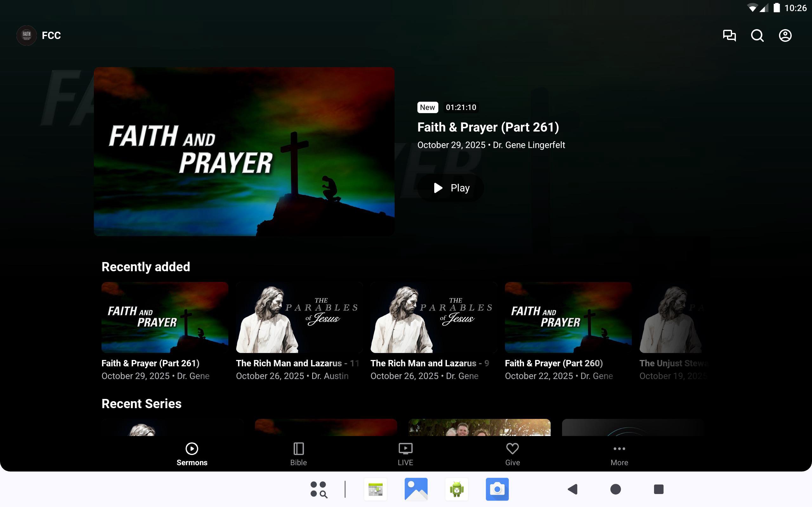Open the featured Faith and Prayer banner
Screen dimensions: 812x507
click(x=244, y=151)
